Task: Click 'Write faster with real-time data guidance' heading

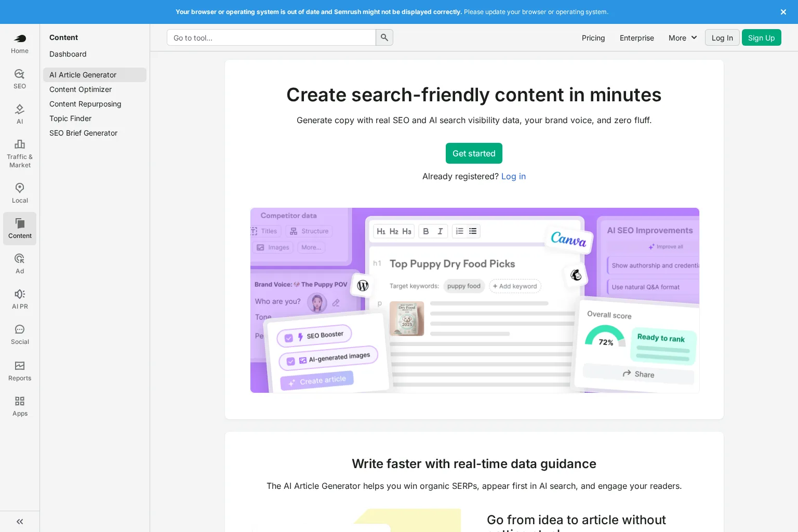Action: pos(474,464)
